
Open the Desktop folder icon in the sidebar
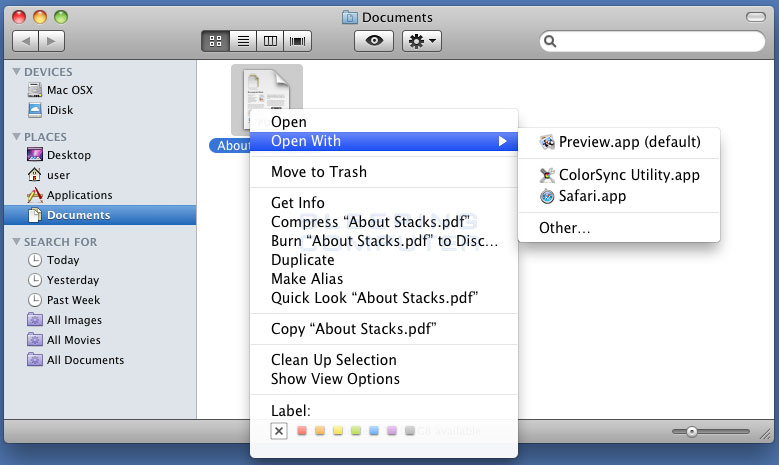35,155
